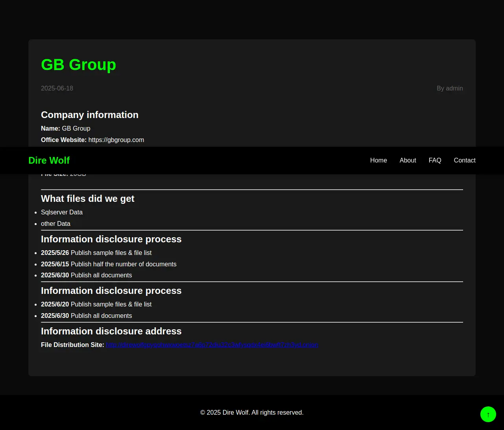This screenshot has height=430, width=504.
Task: Click the 2025/6/20 publish sample files entry
Action: click(x=96, y=305)
